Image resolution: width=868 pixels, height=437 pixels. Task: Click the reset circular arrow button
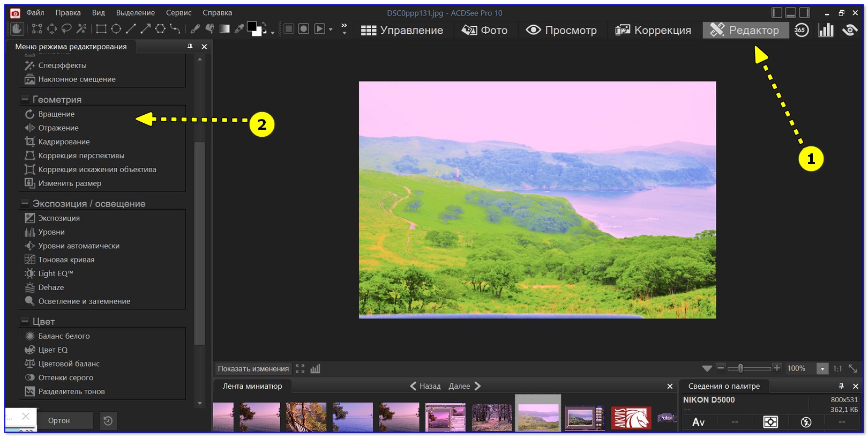pos(108,421)
